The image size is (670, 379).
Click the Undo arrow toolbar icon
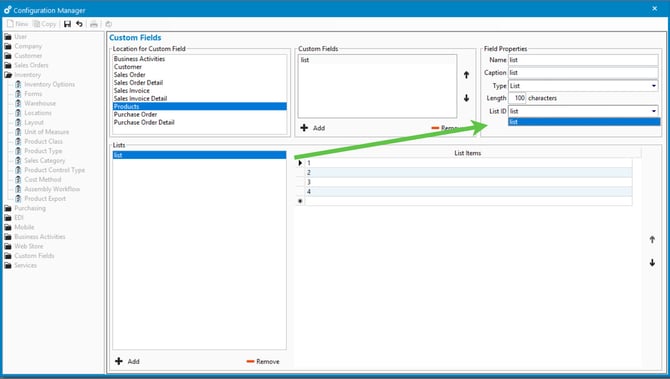point(79,24)
